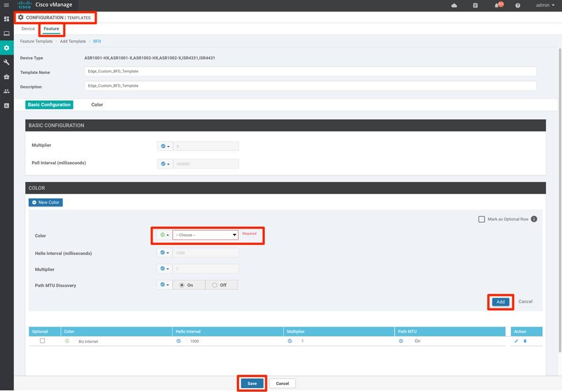Click the 'Biz Internet' color cell
562x392 pixels.
coord(88,341)
